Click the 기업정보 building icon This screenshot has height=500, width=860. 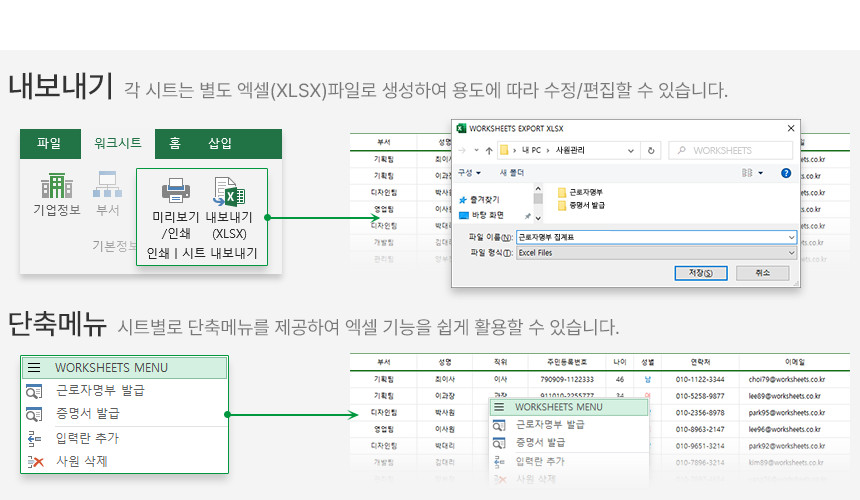click(56, 186)
